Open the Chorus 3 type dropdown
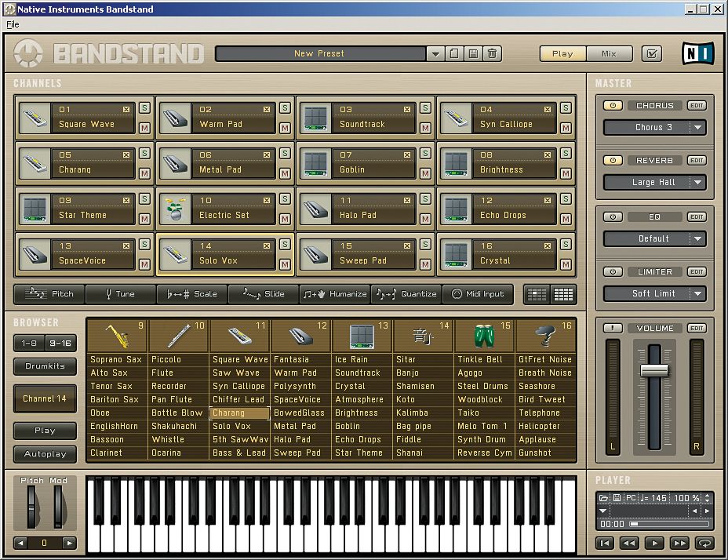The image size is (728, 560). [698, 127]
